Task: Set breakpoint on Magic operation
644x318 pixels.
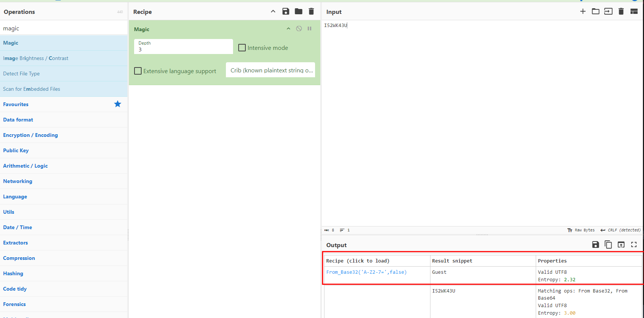Action: pos(309,28)
